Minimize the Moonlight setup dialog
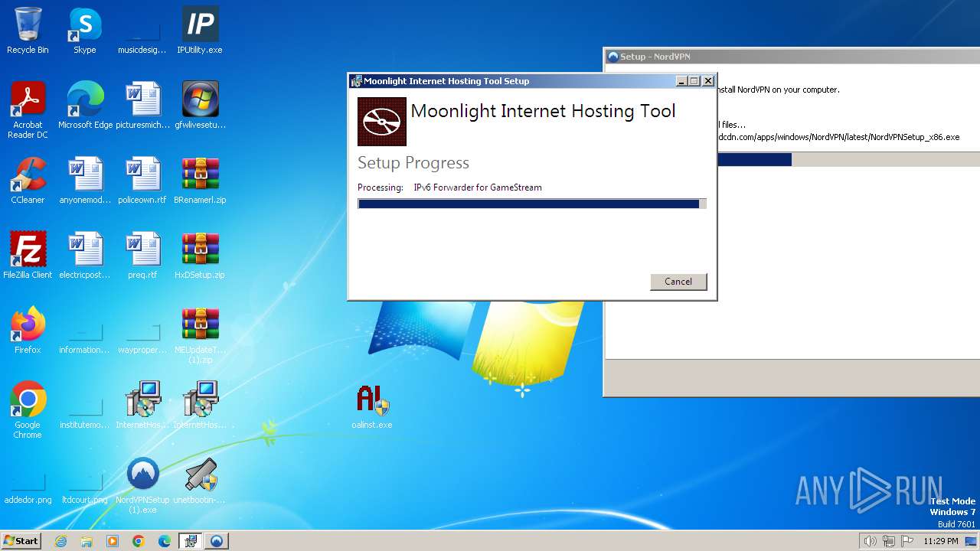This screenshot has height=551, width=980. tap(681, 81)
